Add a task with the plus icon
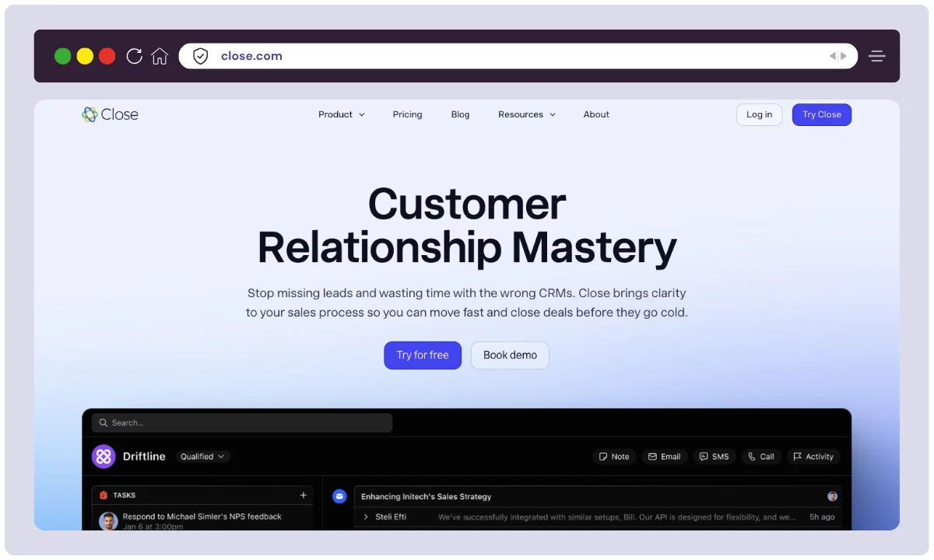 click(x=304, y=495)
